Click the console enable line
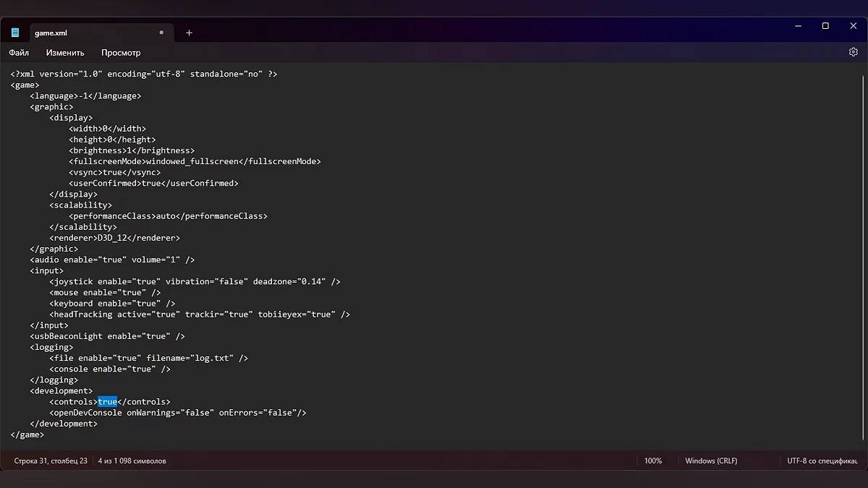868x488 pixels. pos(110,369)
